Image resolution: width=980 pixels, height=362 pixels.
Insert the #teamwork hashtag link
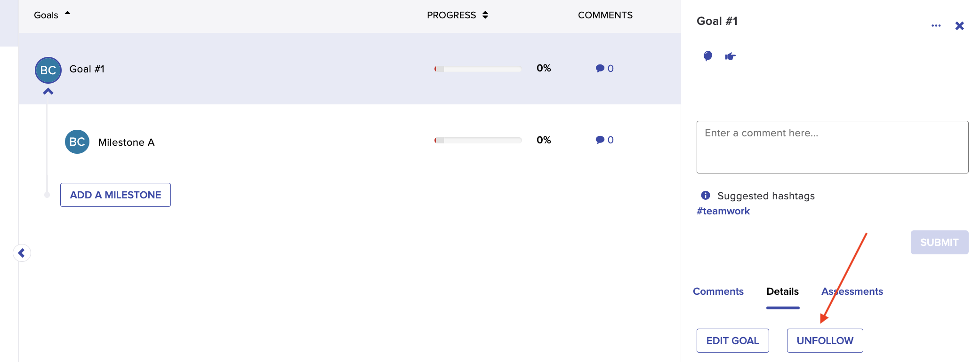(x=723, y=211)
